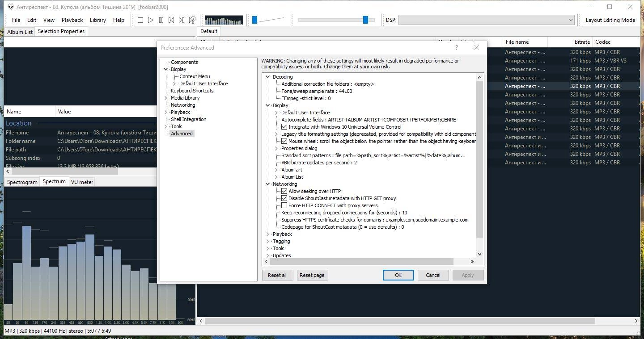The height and width of the screenshot is (339, 644).
Task: Open the Edit menu
Action: (x=32, y=20)
